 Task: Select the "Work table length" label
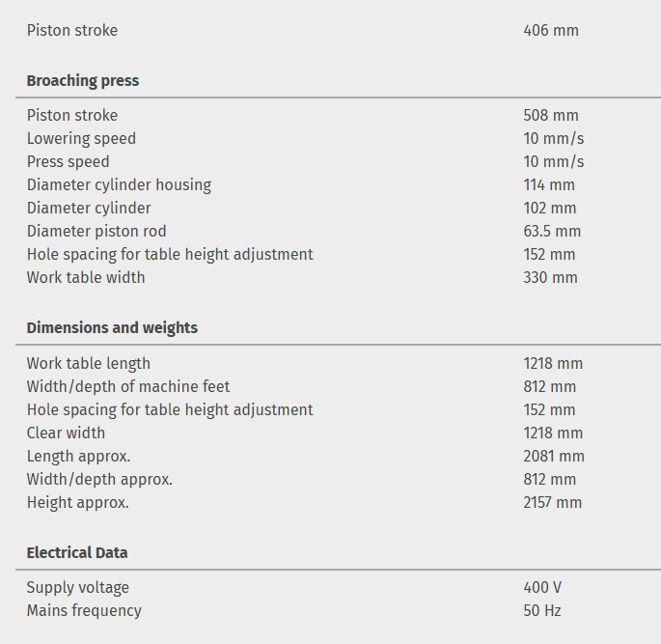[89, 364]
